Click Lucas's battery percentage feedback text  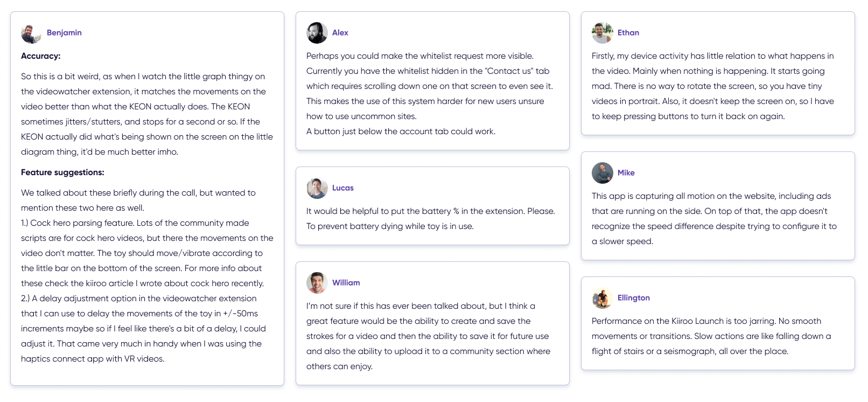(x=430, y=219)
